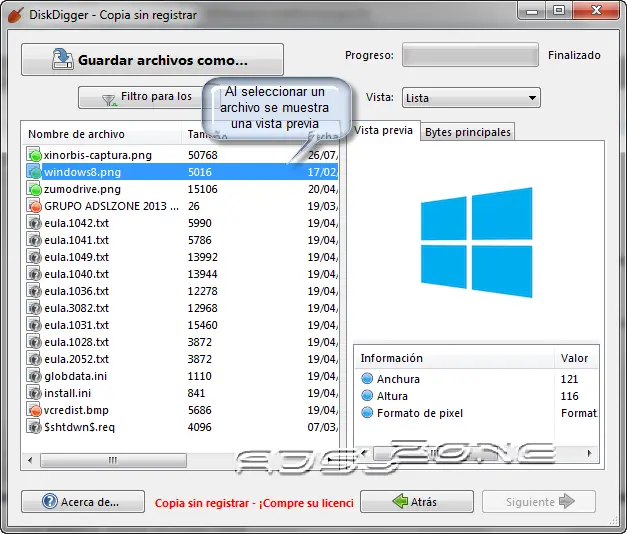Viewport: 627px width, 534px height.
Task: Open the Acerca de dialog
Action: coord(83,502)
